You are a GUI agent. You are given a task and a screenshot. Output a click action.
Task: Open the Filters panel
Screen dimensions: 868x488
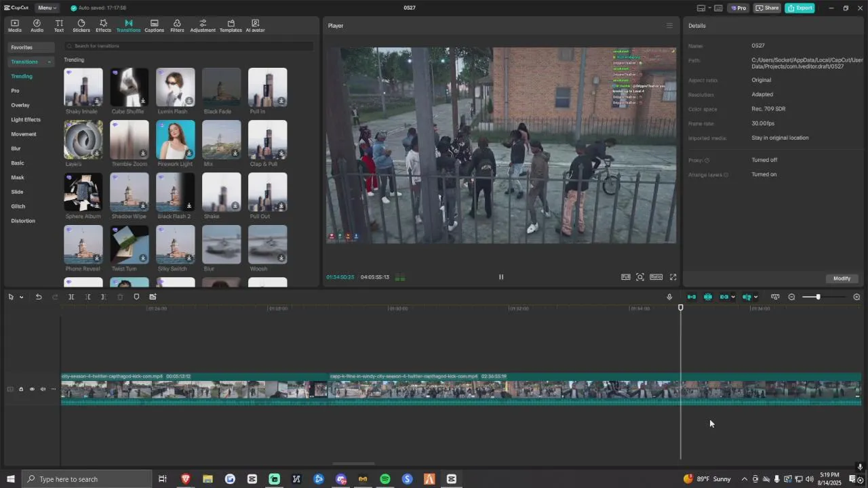click(x=177, y=26)
